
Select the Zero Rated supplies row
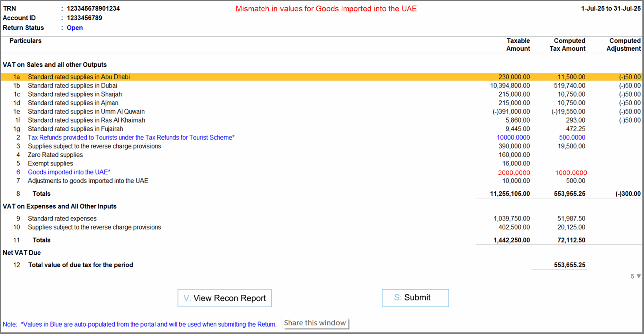click(55, 155)
